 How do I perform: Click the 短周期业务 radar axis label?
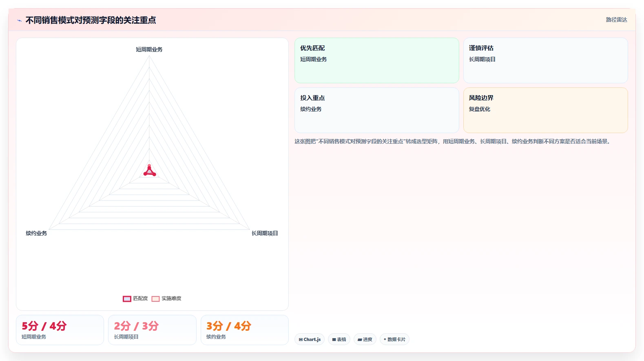pos(149,49)
